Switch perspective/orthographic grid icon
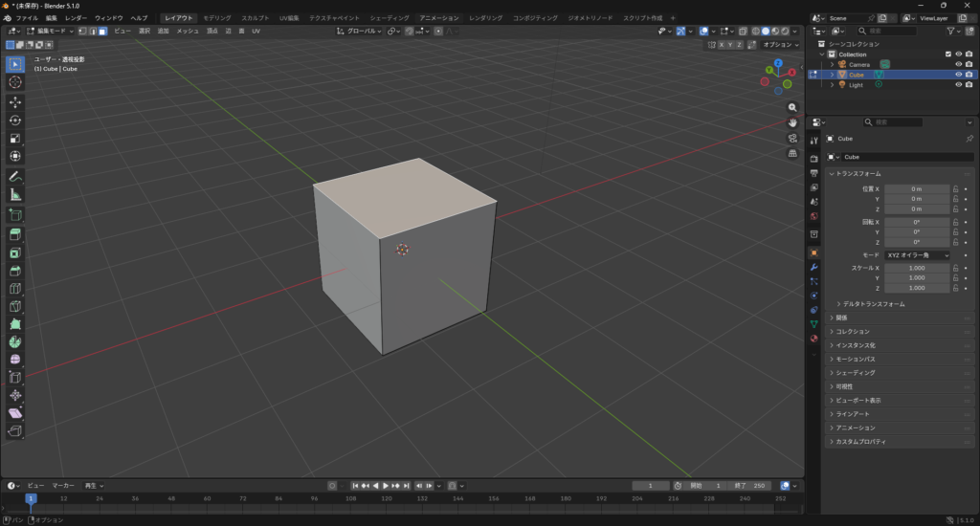The image size is (980, 526). point(792,153)
